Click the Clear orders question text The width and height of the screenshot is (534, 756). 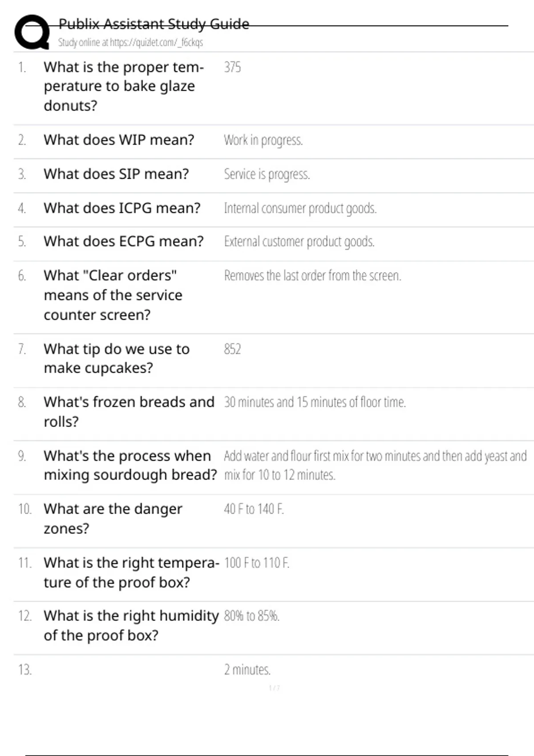pyautogui.click(x=113, y=295)
